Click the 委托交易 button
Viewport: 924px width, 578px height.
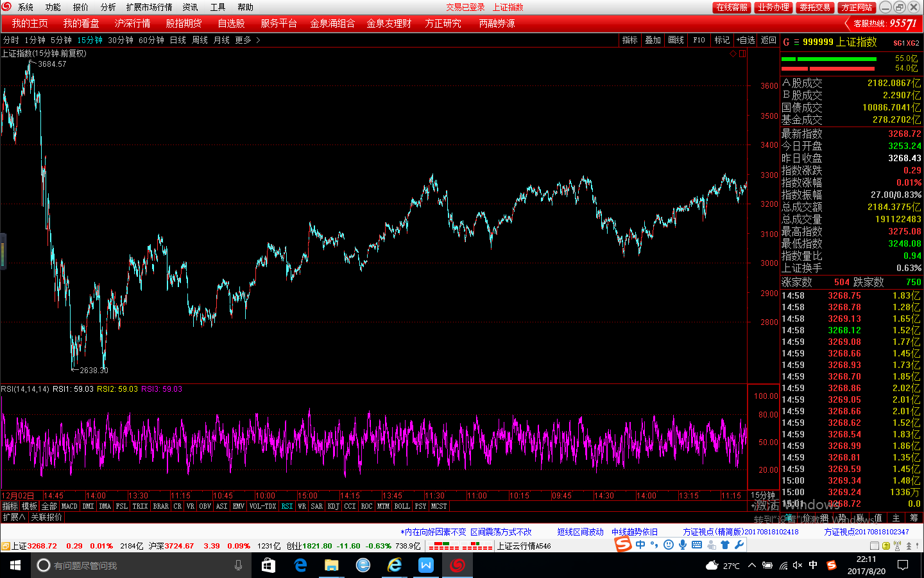[815, 7]
